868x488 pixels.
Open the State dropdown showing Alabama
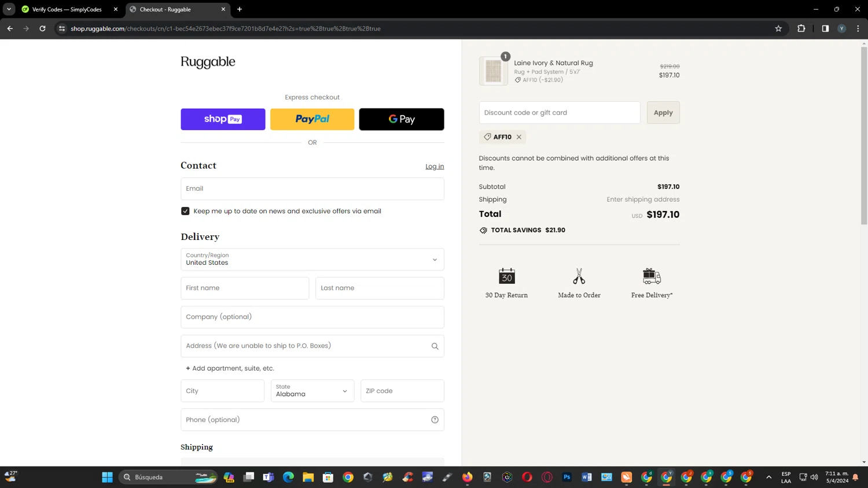312,391
